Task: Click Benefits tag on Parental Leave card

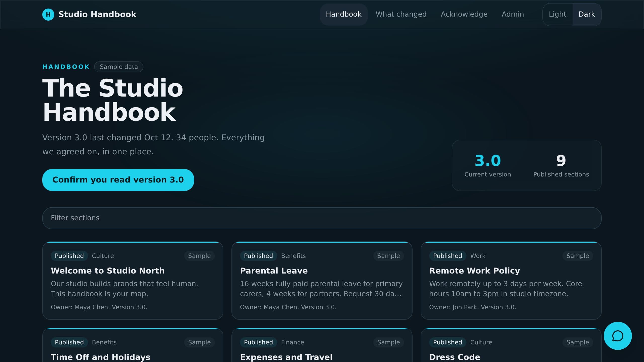Action: click(293, 256)
